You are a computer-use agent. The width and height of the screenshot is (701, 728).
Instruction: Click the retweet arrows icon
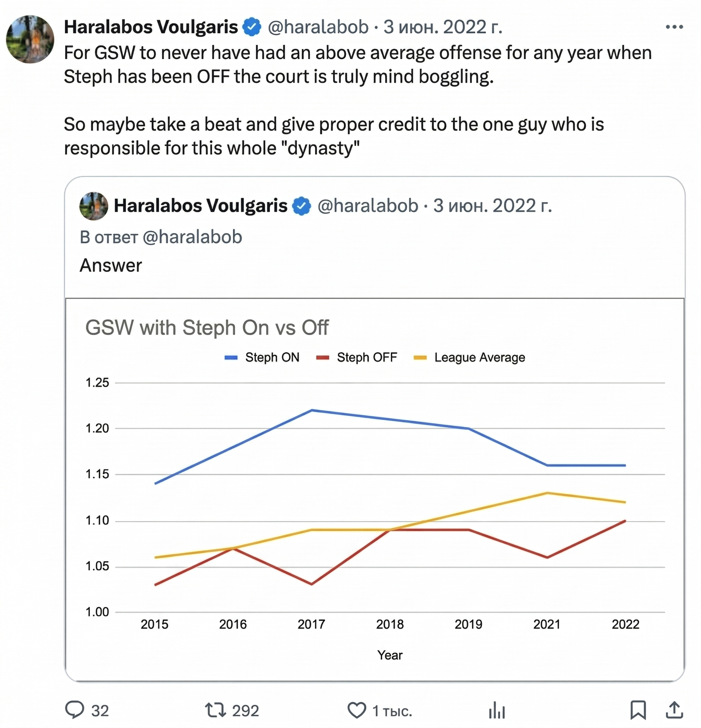coord(216,710)
